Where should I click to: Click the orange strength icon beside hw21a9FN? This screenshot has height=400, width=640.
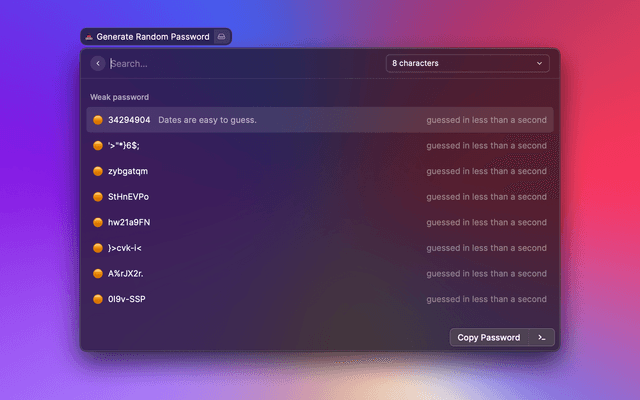point(98,222)
